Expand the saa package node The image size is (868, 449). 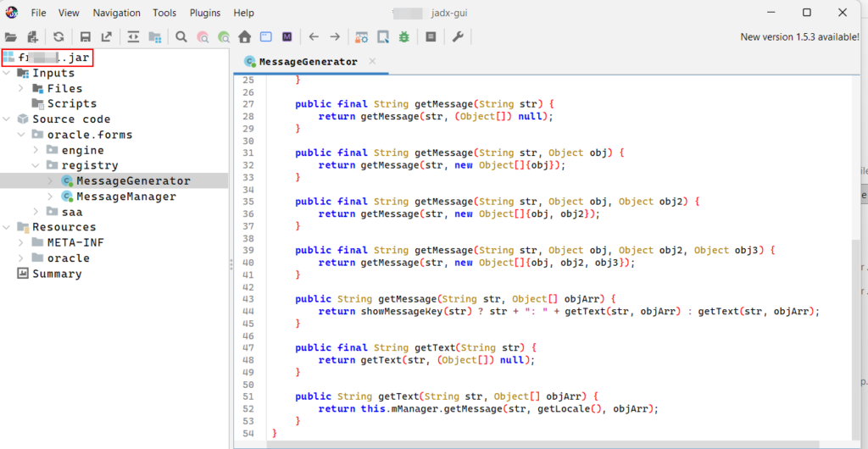point(36,212)
